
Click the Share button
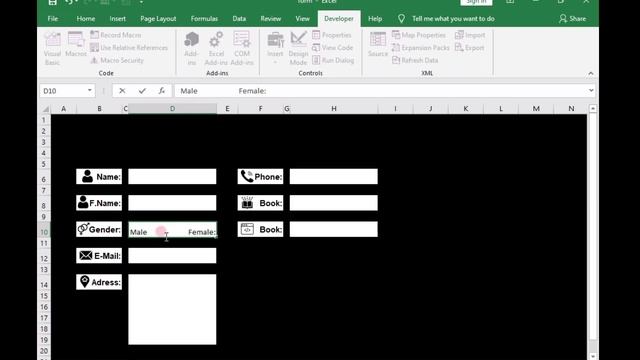point(573,19)
